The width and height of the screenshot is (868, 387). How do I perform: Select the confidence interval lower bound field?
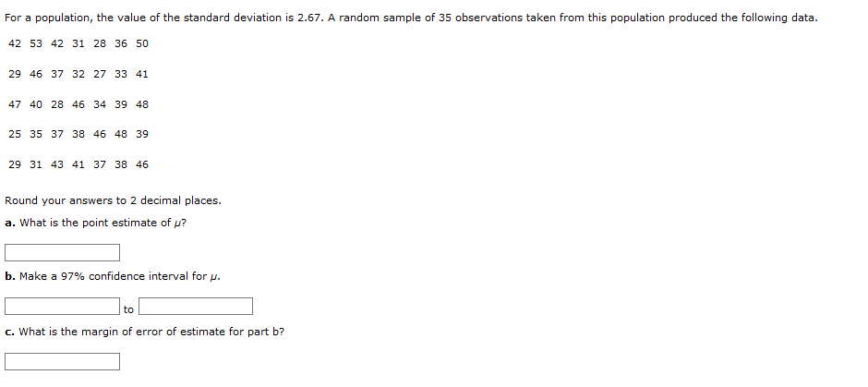tap(62, 306)
